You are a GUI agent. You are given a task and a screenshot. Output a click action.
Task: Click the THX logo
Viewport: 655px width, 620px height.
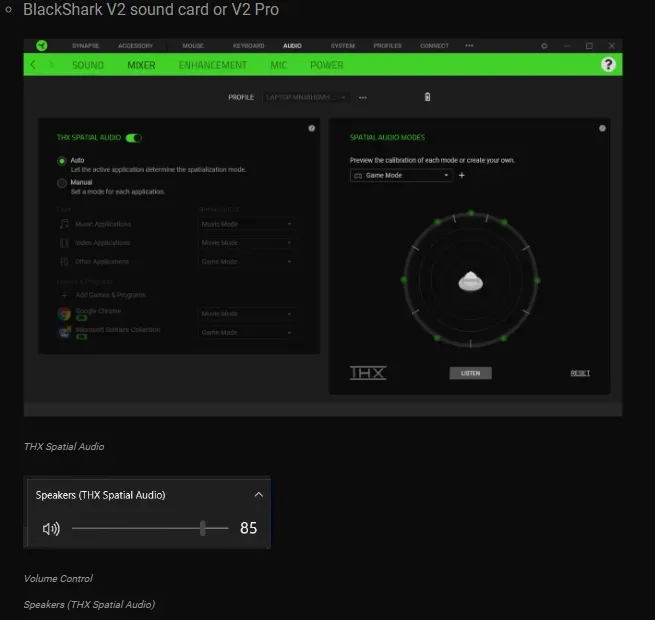[x=368, y=373]
